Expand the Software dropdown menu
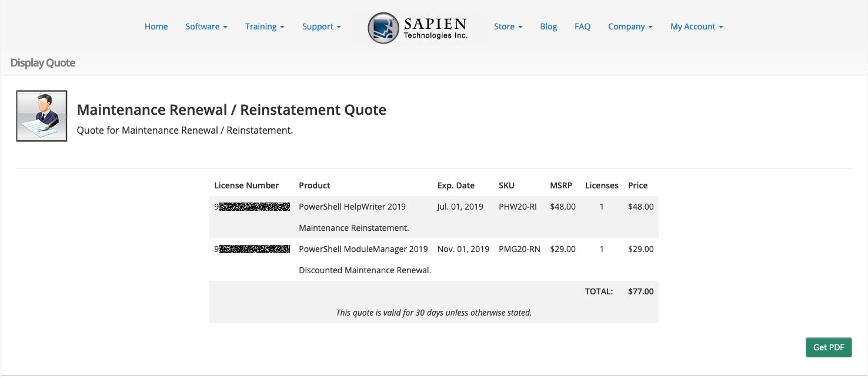Image resolution: width=868 pixels, height=378 pixels. click(206, 26)
